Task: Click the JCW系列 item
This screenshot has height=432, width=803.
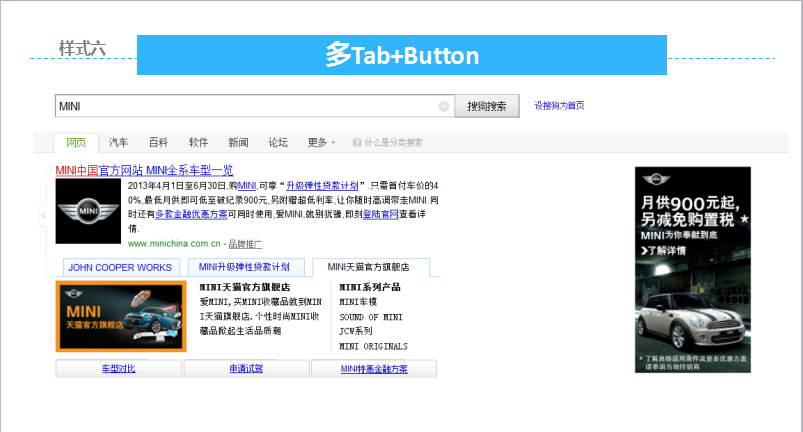Action: (x=355, y=331)
